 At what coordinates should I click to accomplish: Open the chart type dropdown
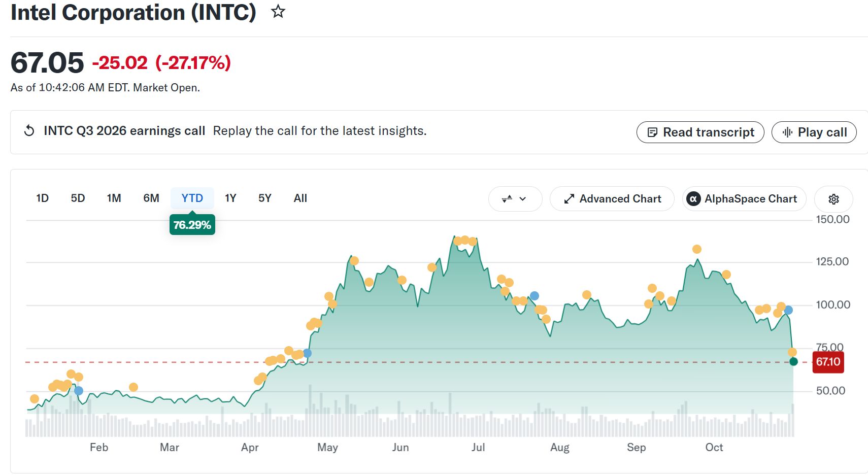(515, 199)
